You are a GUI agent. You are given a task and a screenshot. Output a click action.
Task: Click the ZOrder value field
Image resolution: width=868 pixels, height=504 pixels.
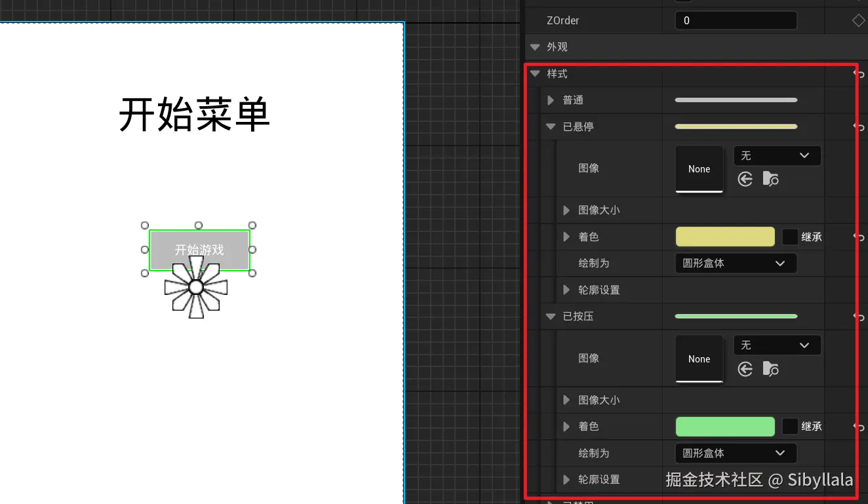(736, 20)
